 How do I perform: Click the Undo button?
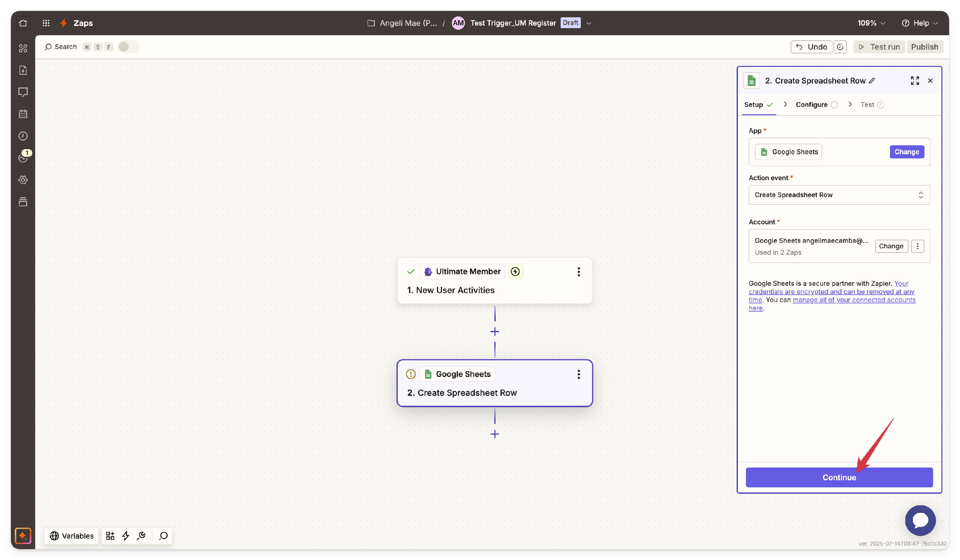click(x=811, y=47)
